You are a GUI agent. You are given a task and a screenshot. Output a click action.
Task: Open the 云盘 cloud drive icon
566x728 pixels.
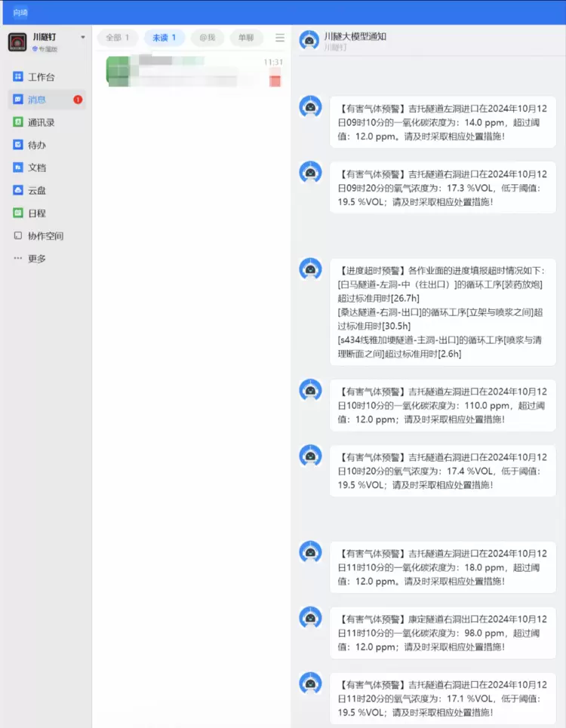coord(18,190)
